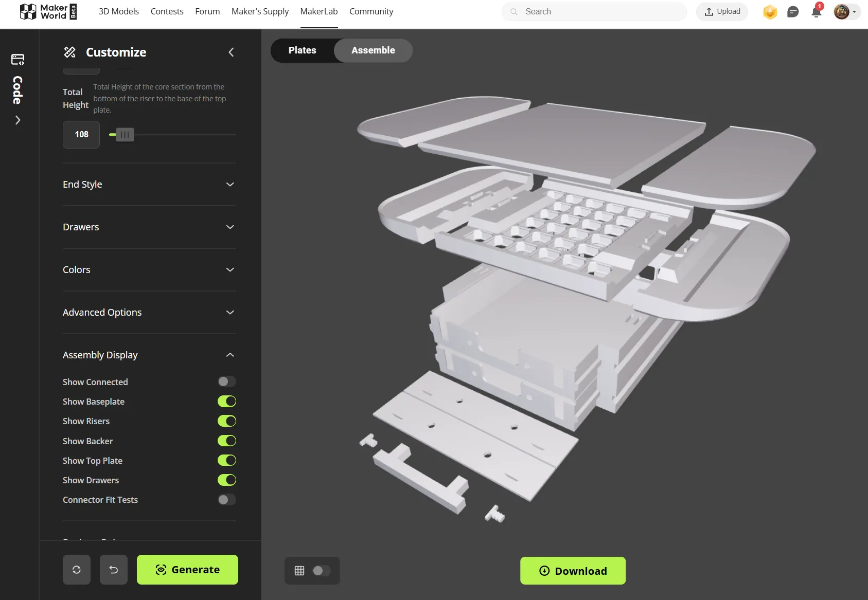Expand the sidebar with the arrow icon
The image size is (868, 600).
pos(18,120)
